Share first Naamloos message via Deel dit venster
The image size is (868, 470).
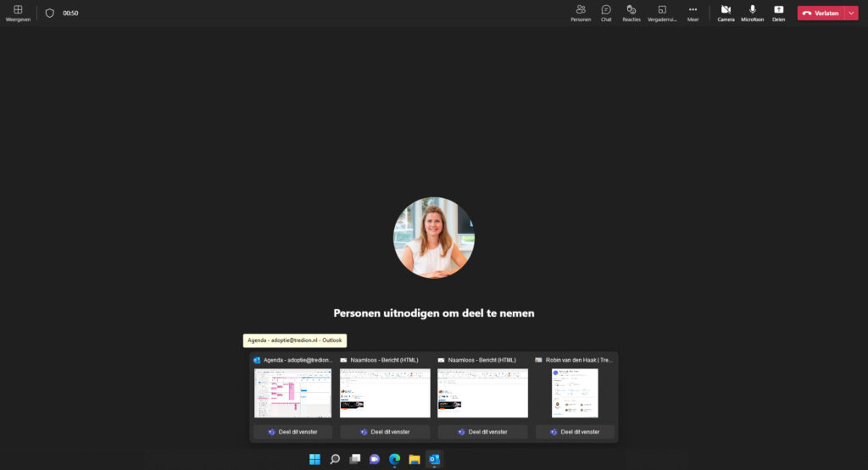pyautogui.click(x=385, y=432)
